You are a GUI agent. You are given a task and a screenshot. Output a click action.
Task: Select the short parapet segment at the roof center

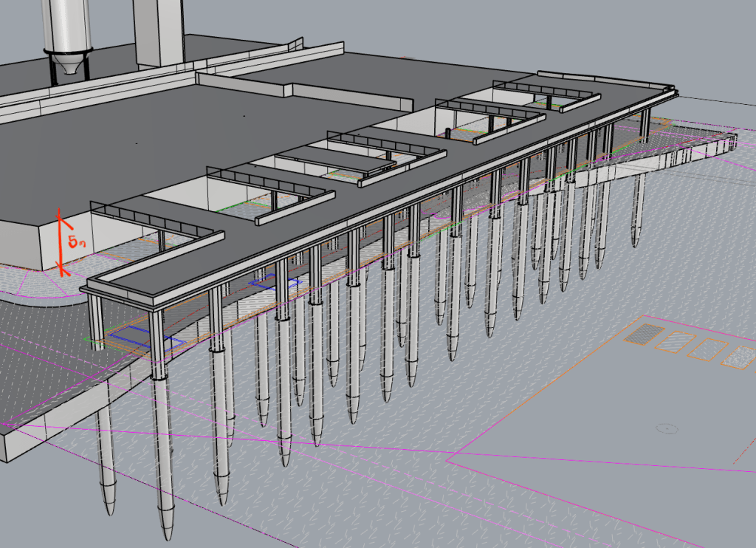[x=348, y=94]
